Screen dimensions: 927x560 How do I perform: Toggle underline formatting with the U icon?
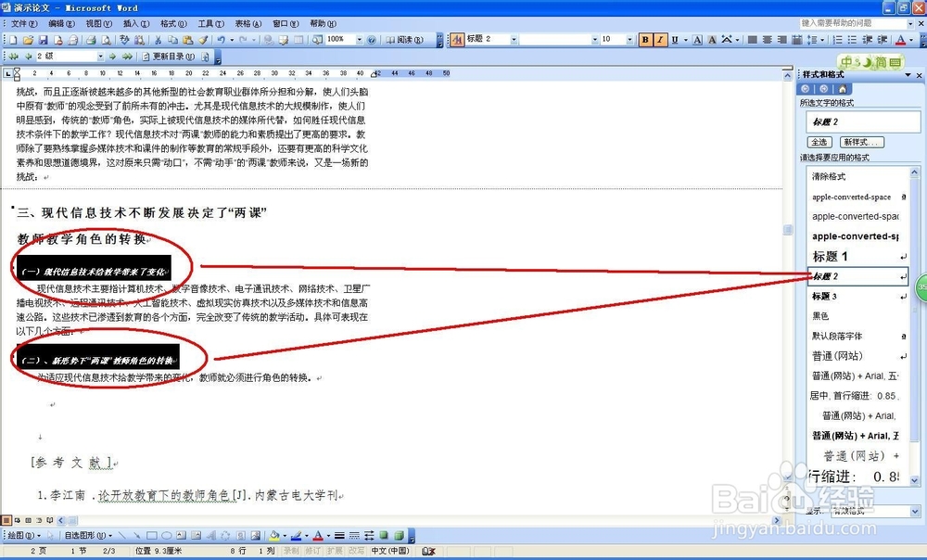(x=675, y=40)
